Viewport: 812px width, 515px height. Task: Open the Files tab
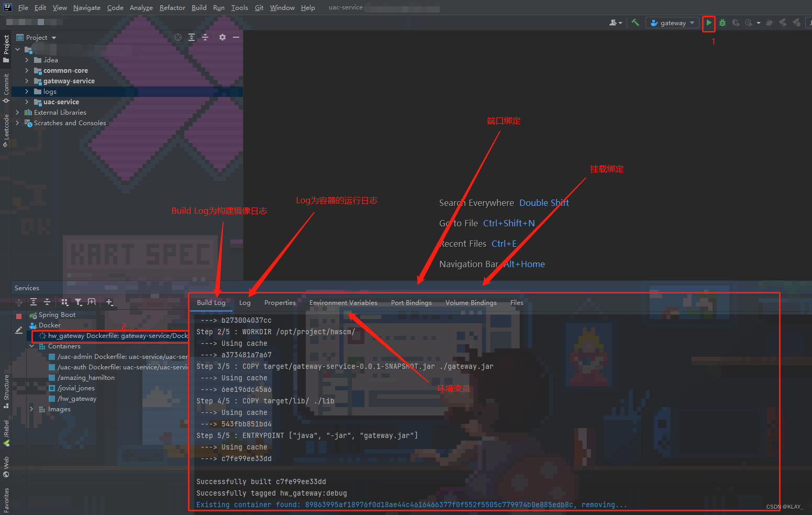(x=517, y=302)
